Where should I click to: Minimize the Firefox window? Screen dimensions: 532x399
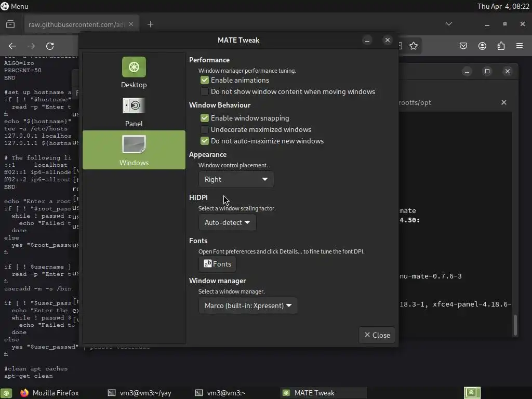pos(487,24)
